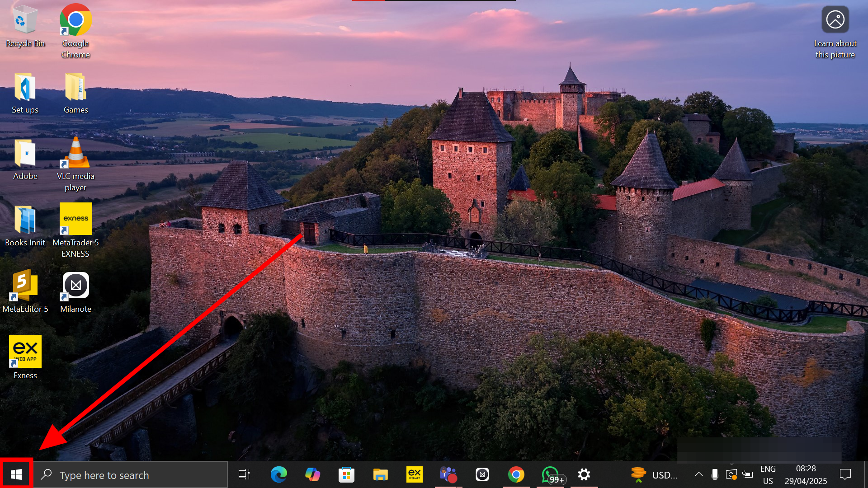Click the USD currency taskbar widget

tap(654, 475)
